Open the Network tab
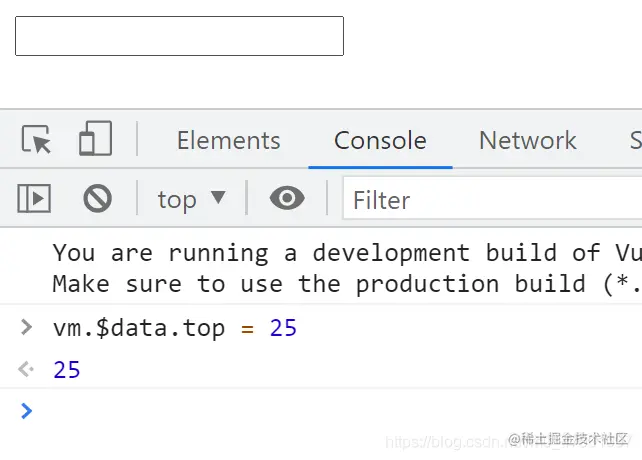This screenshot has height=460, width=642. tap(527, 141)
